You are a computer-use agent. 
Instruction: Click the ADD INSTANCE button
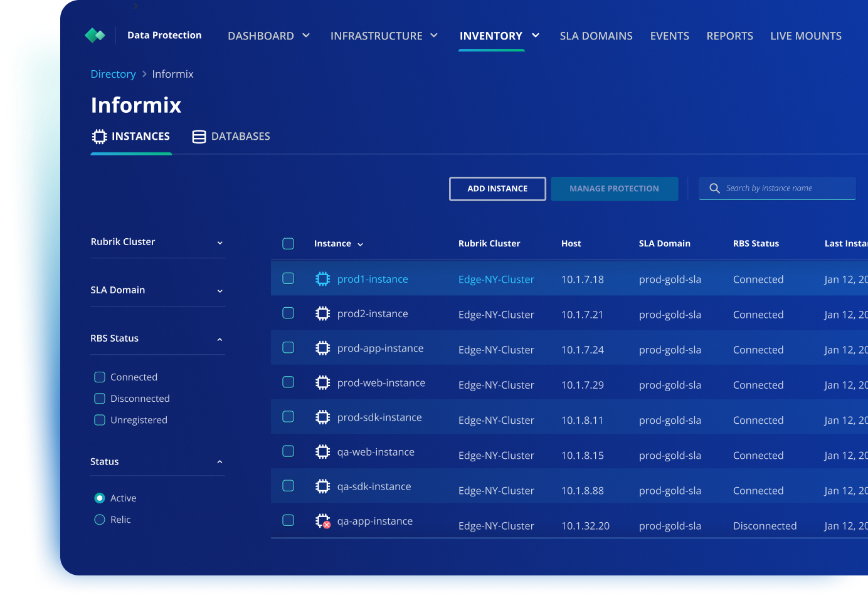pos(497,188)
